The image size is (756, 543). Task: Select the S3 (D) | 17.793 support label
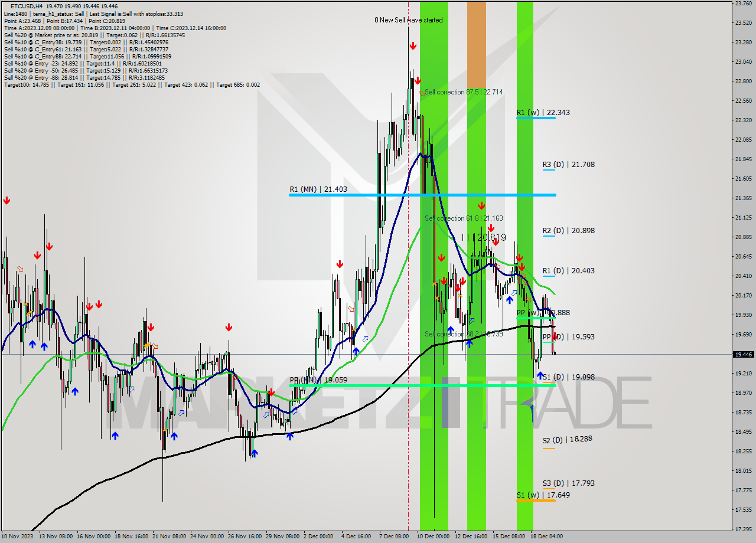[x=568, y=483]
